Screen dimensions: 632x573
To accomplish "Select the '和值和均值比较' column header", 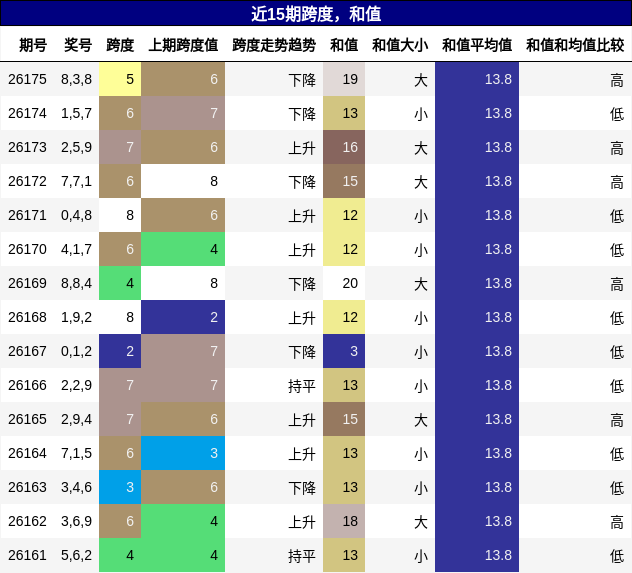I will [x=575, y=45].
